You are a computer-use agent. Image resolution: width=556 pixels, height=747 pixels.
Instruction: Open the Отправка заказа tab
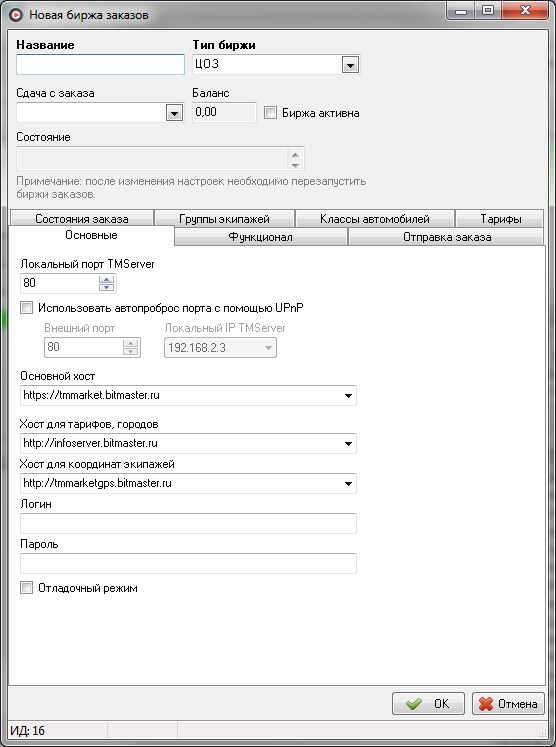click(x=447, y=237)
